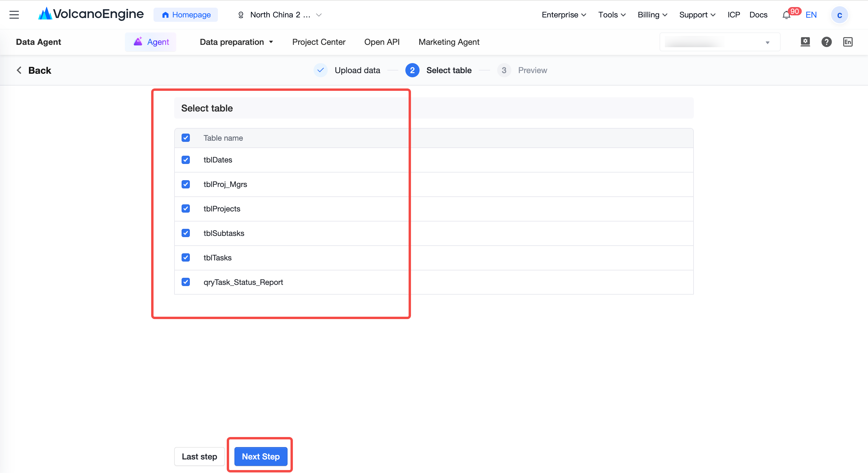The width and height of the screenshot is (868, 473).
Task: Open the monitor settings icon
Action: 805,42
